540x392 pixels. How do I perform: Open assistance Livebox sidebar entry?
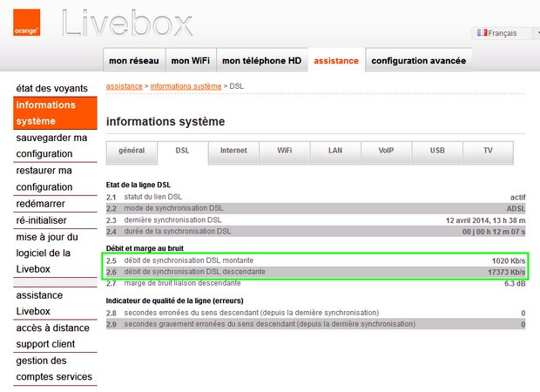[55, 303]
